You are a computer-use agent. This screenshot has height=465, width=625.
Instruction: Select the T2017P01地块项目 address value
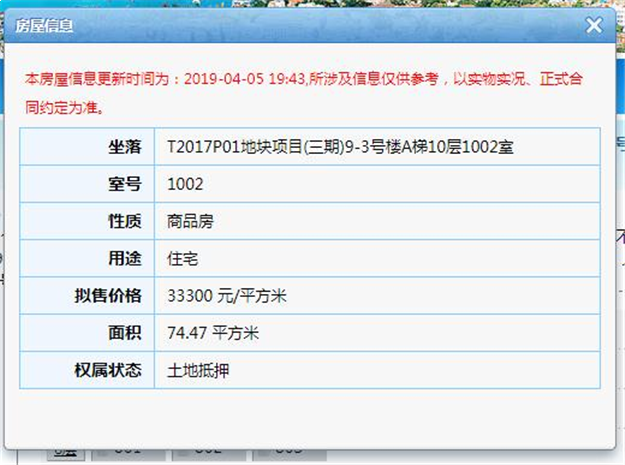(340, 147)
